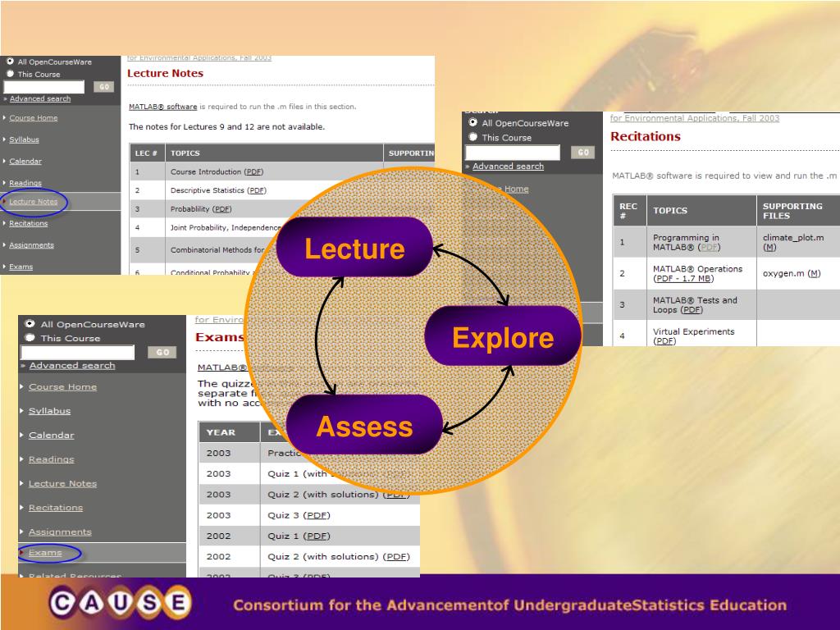The image size is (840, 630).
Task: Go to Course Home in Exams page sidebar
Action: (62, 387)
